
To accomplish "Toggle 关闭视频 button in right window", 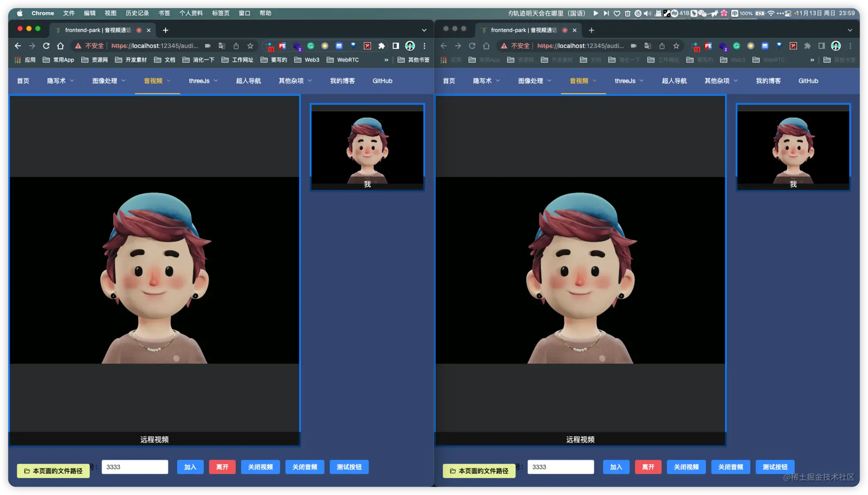I will tap(686, 467).
